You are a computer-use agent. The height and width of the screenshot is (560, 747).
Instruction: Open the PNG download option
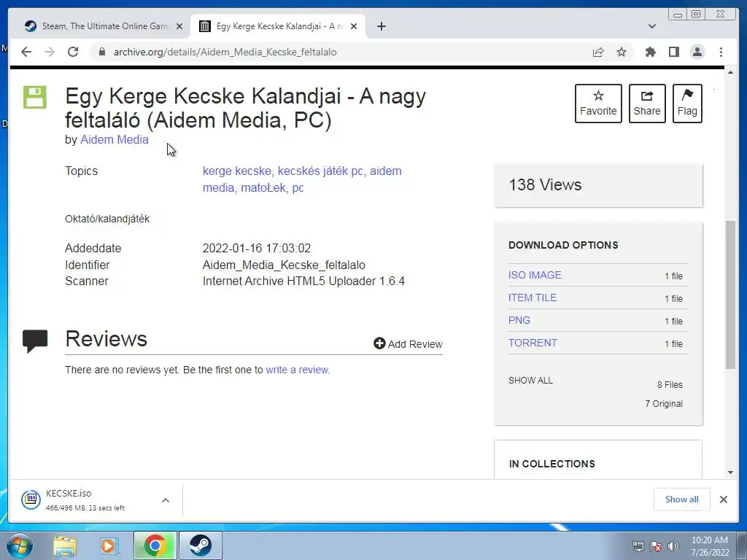click(x=519, y=320)
